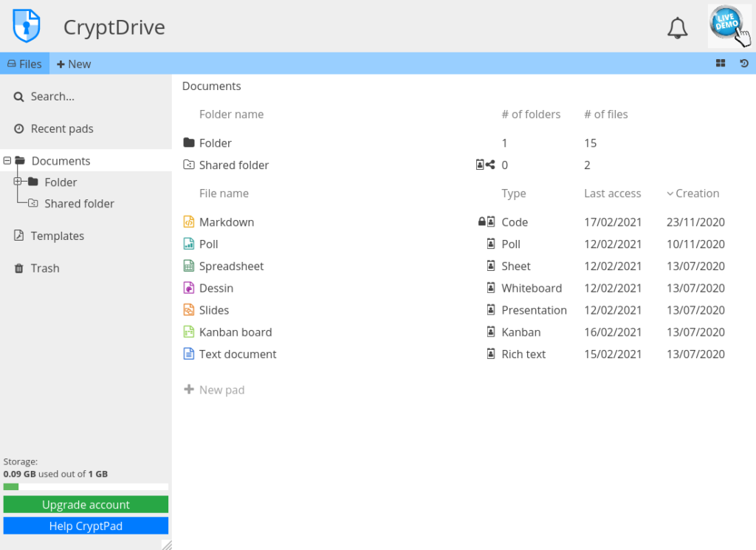Click the owner icon on Spreadsheet row
756x550 pixels.
[x=491, y=266]
